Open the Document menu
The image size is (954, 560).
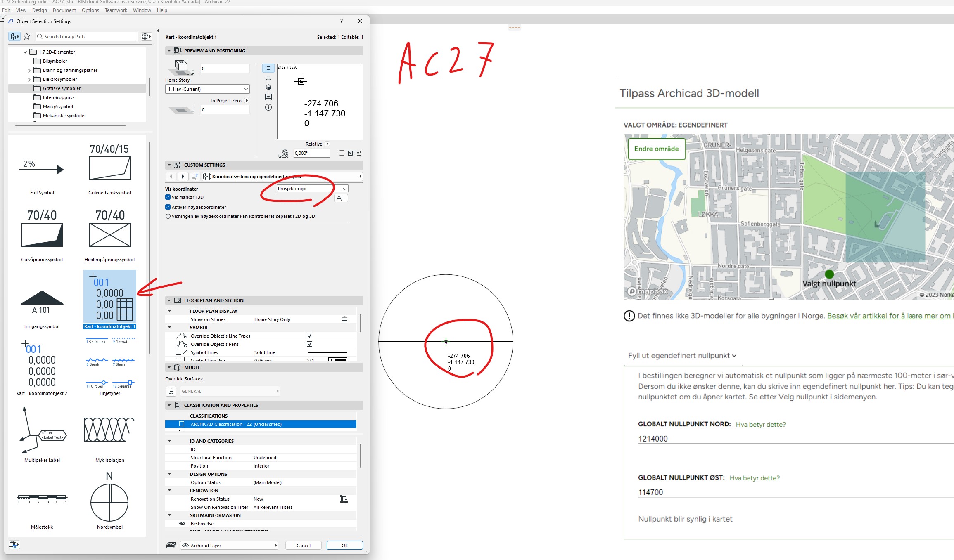pos(64,10)
